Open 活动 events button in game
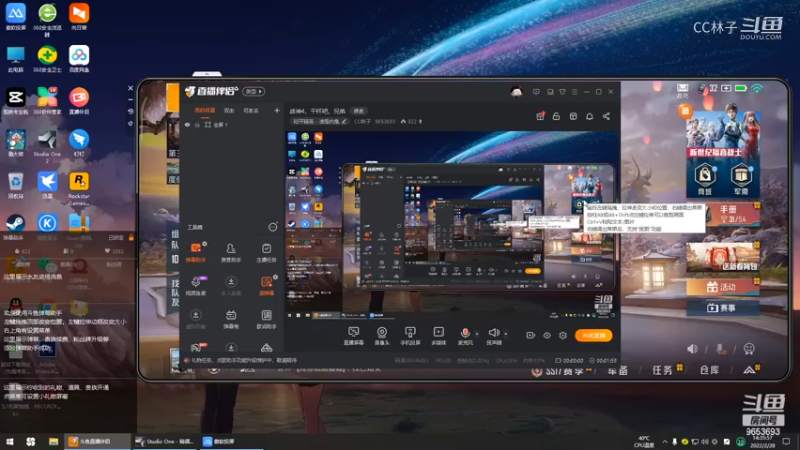 pos(721,287)
